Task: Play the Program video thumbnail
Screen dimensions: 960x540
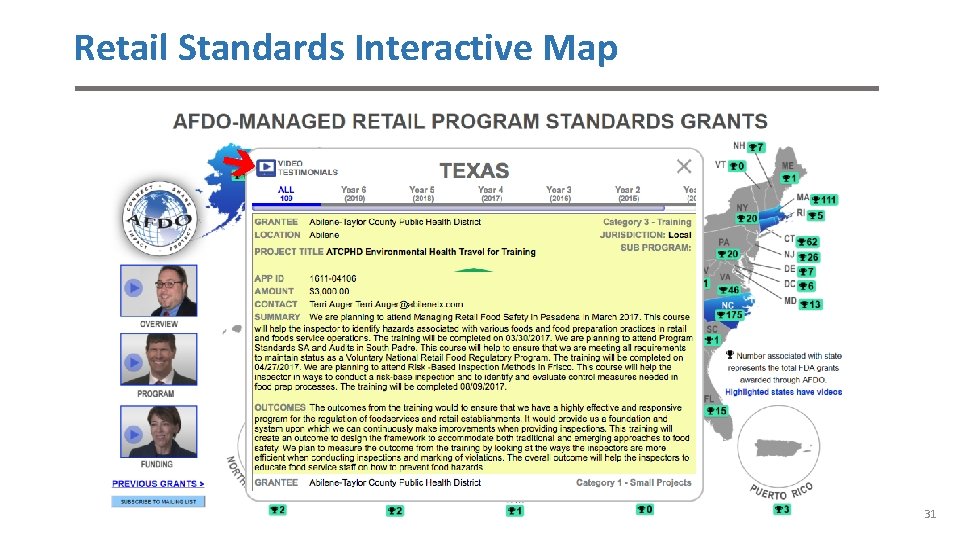Action: pyautogui.click(x=159, y=359)
